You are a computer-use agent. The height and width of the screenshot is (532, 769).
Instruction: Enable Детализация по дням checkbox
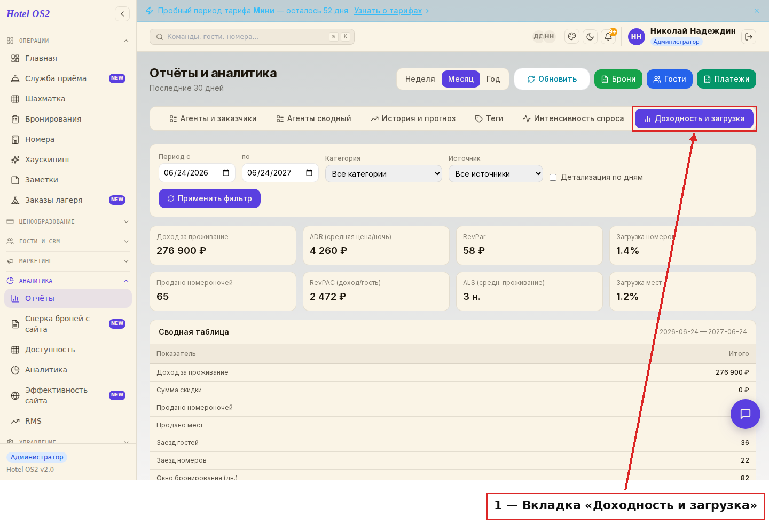pos(553,178)
